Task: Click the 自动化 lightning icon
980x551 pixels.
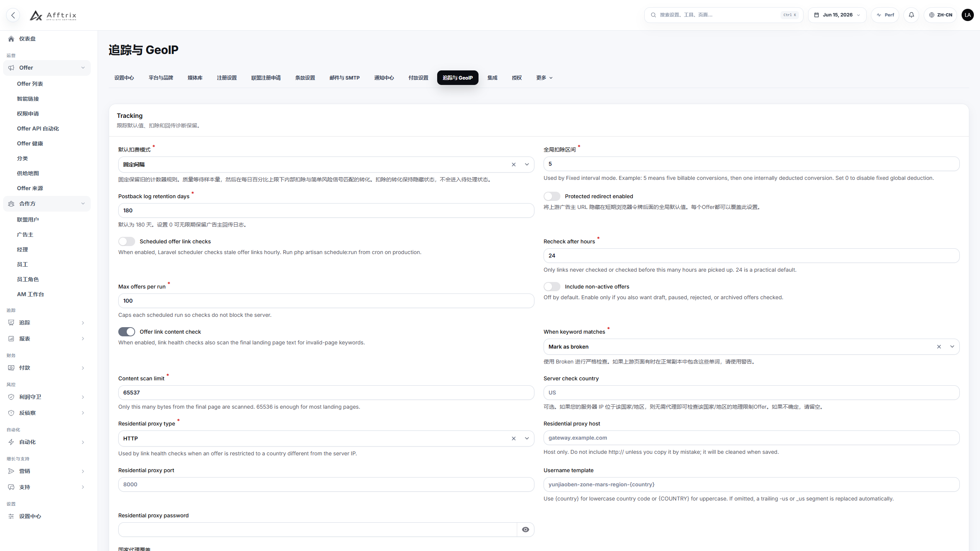Action: point(11,442)
